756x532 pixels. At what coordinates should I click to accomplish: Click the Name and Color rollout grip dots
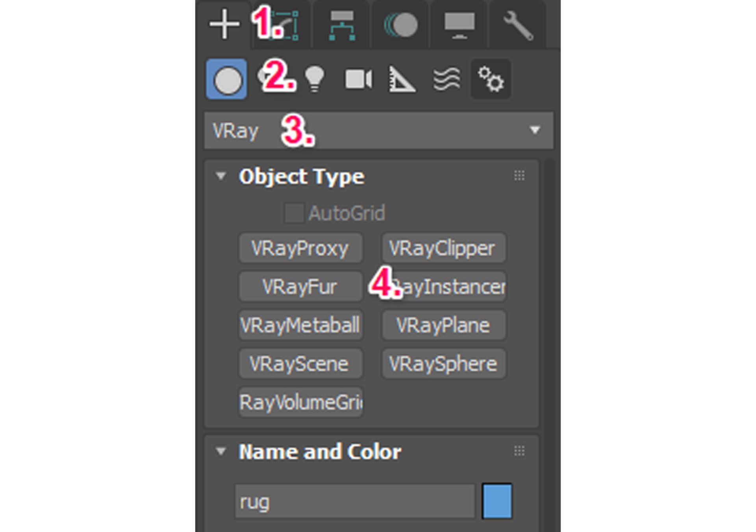pos(519,451)
